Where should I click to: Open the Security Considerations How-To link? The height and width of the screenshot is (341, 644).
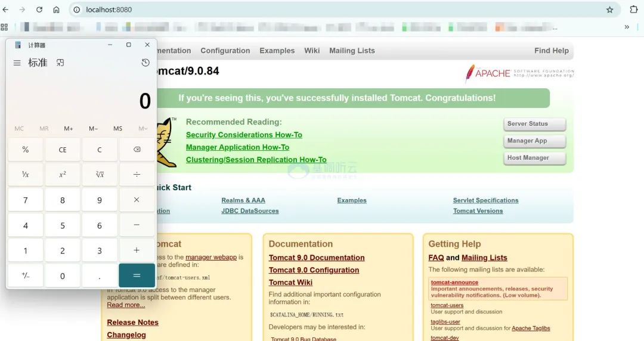(x=244, y=135)
